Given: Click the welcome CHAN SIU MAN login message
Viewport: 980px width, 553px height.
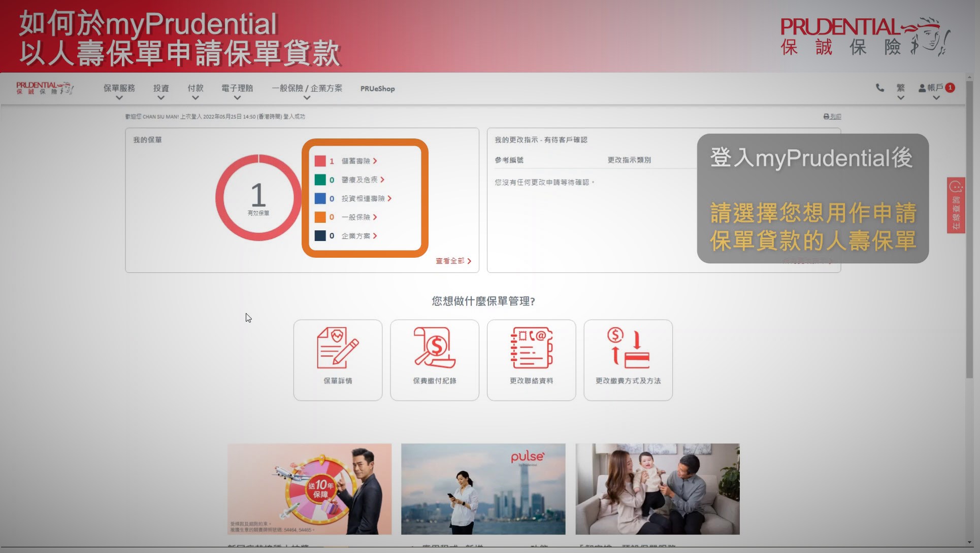Looking at the screenshot, I should point(215,117).
